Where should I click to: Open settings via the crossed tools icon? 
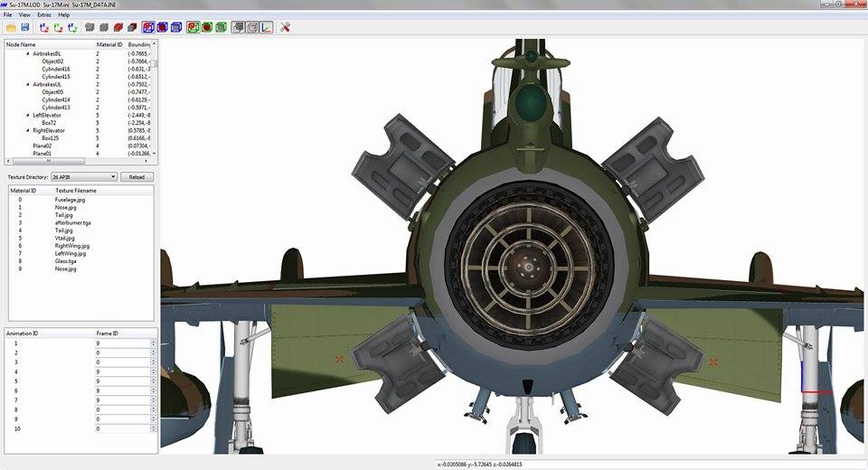[285, 27]
